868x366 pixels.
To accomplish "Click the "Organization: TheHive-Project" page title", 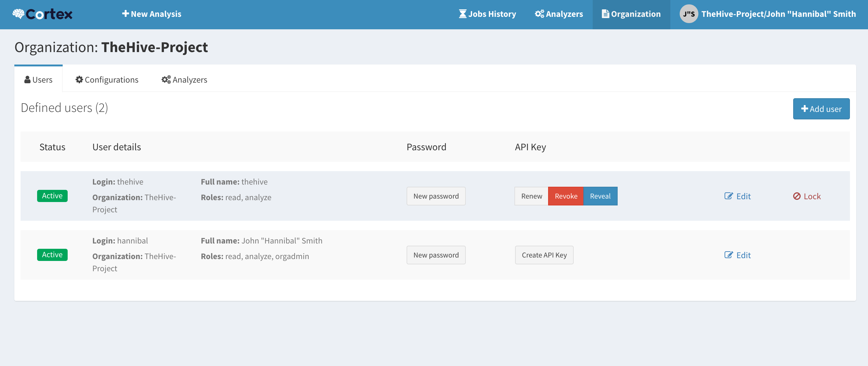I will click(x=111, y=47).
